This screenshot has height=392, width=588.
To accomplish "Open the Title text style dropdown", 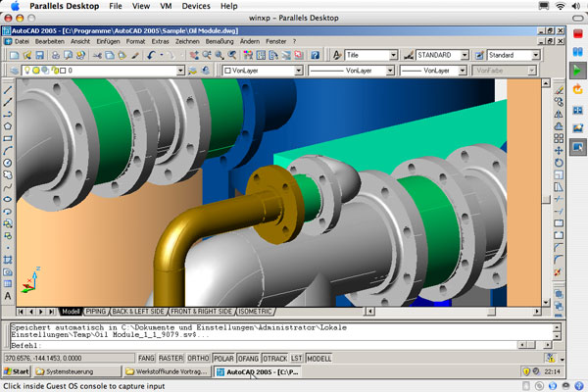I will pos(393,55).
